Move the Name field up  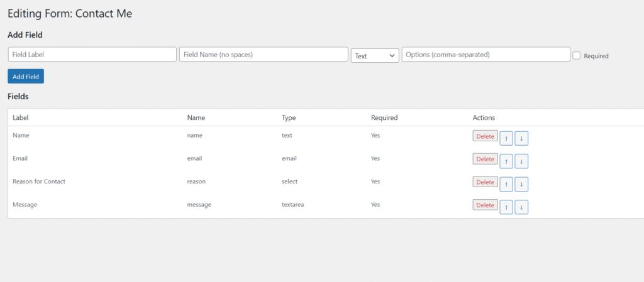click(x=506, y=139)
